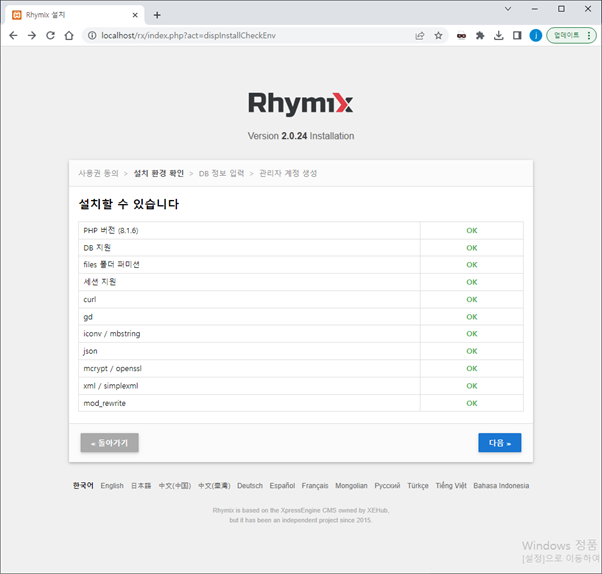Click the DB 지원 row label
The height and width of the screenshot is (574, 602).
[x=97, y=248]
